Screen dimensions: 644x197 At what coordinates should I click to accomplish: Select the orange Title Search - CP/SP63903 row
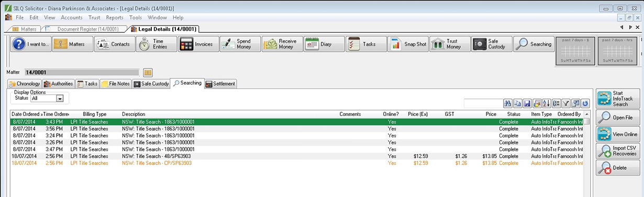296,163
